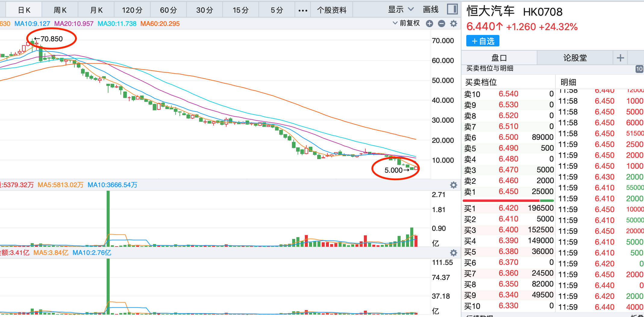The height and width of the screenshot is (317, 644).
Task: Select the 5分 timeframe tab
Action: coord(277,10)
